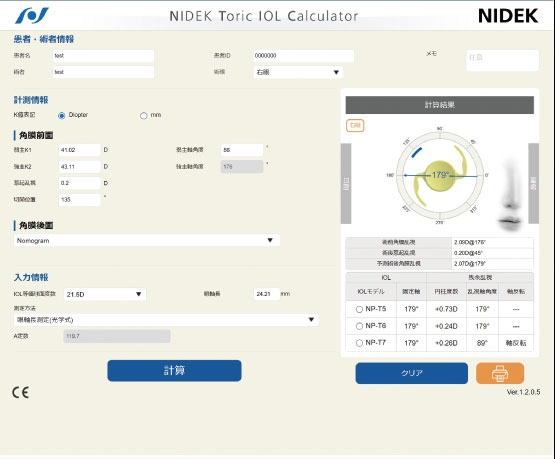This screenshot has width=555, height=459.
Task: Click the +0.24D cylinder value for NP-T6
Action: click(446, 326)
